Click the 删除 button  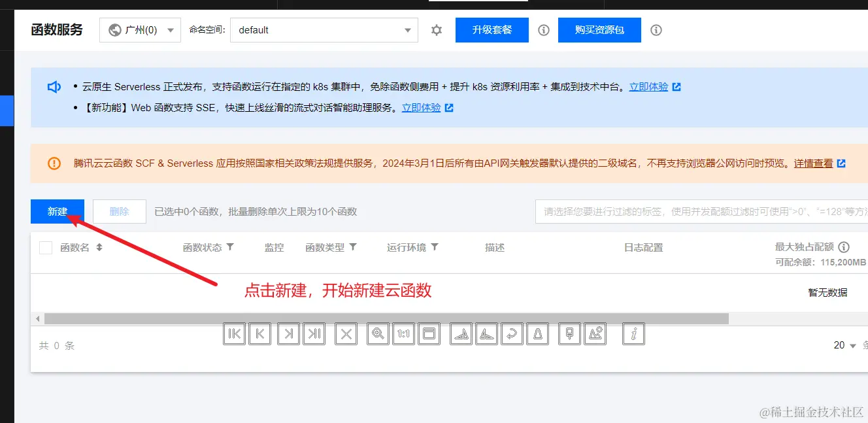[x=120, y=211]
